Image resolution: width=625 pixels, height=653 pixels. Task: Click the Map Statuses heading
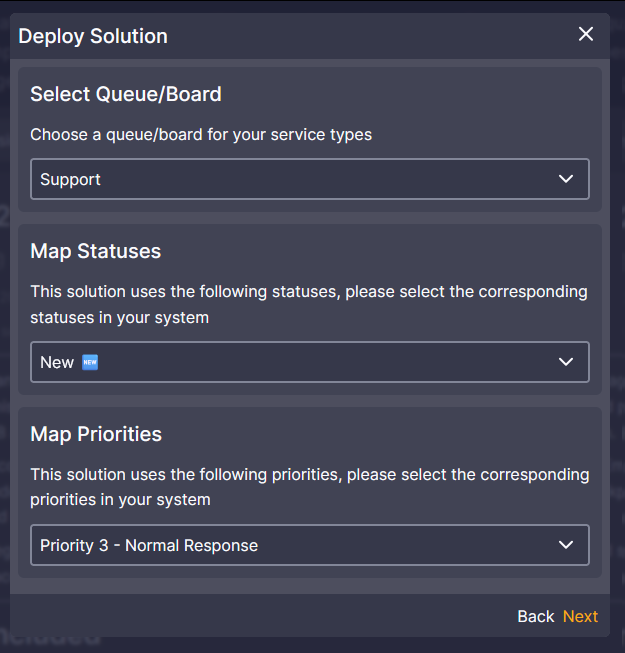(95, 251)
